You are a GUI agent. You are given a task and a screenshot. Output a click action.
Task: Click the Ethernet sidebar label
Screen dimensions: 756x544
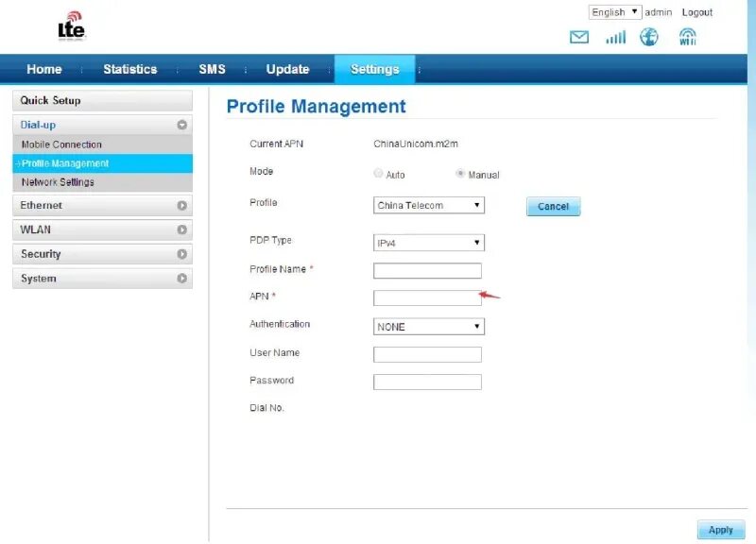[41, 205]
